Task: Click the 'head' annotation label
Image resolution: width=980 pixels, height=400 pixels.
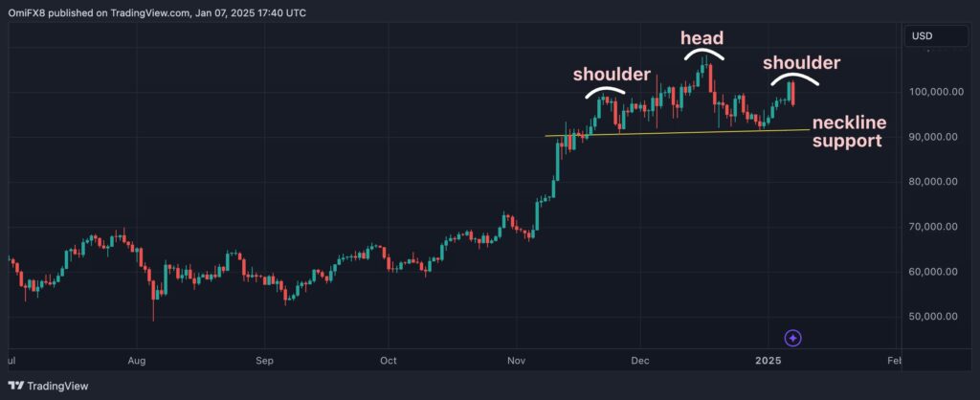Action: pyautogui.click(x=702, y=38)
